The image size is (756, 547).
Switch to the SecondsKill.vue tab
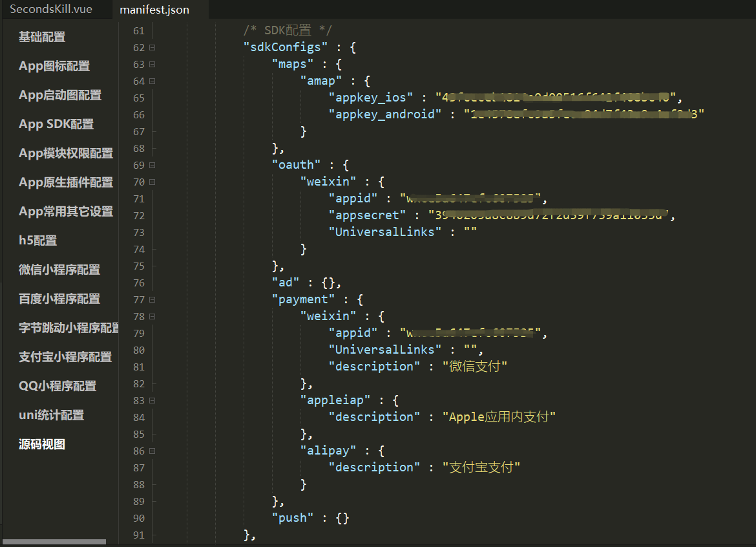coord(51,9)
